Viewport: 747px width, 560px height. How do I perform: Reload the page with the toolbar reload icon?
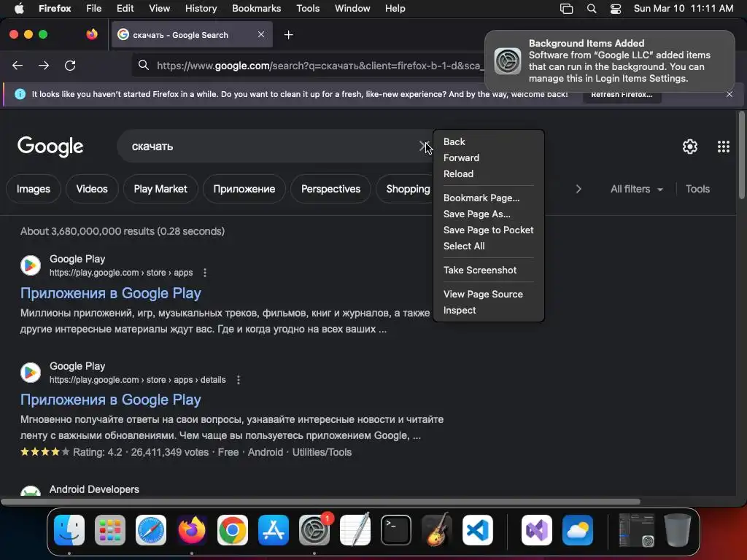tap(70, 65)
